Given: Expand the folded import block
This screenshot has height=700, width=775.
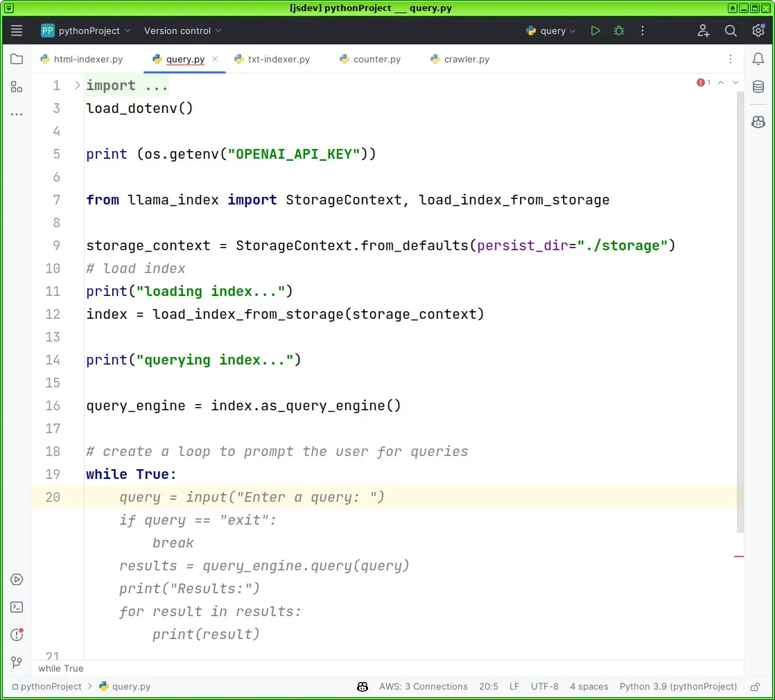Looking at the screenshot, I should [77, 85].
